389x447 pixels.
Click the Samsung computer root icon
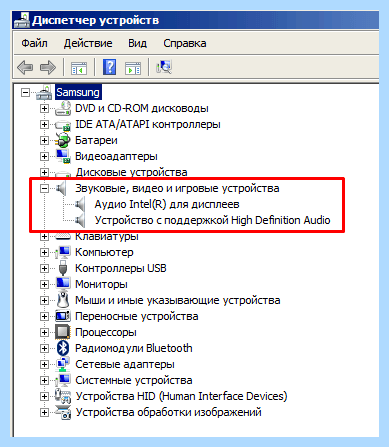pos(44,92)
